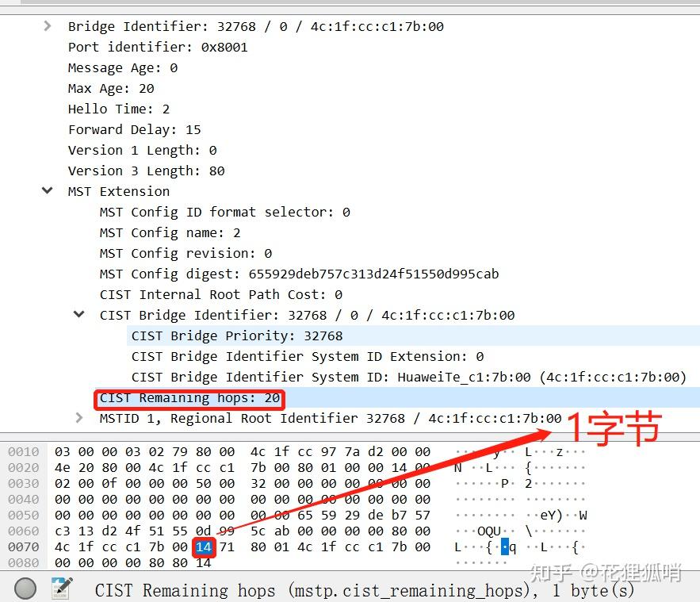The width and height of the screenshot is (700, 602).
Task: Click hex dump offset 0010 row
Action: (24, 451)
